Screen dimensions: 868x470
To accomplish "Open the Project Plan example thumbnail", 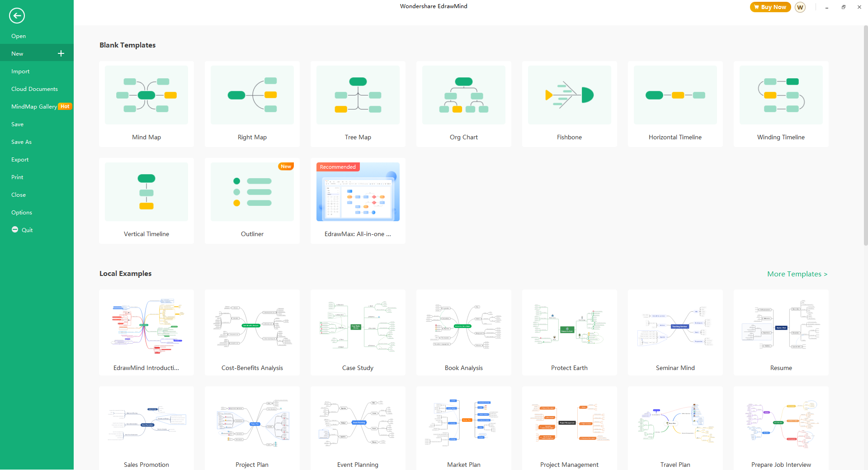I will click(x=252, y=423).
